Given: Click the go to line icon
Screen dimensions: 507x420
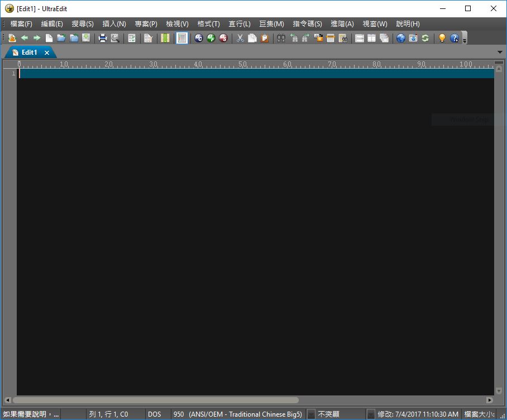Looking at the screenshot, I should tap(331, 38).
